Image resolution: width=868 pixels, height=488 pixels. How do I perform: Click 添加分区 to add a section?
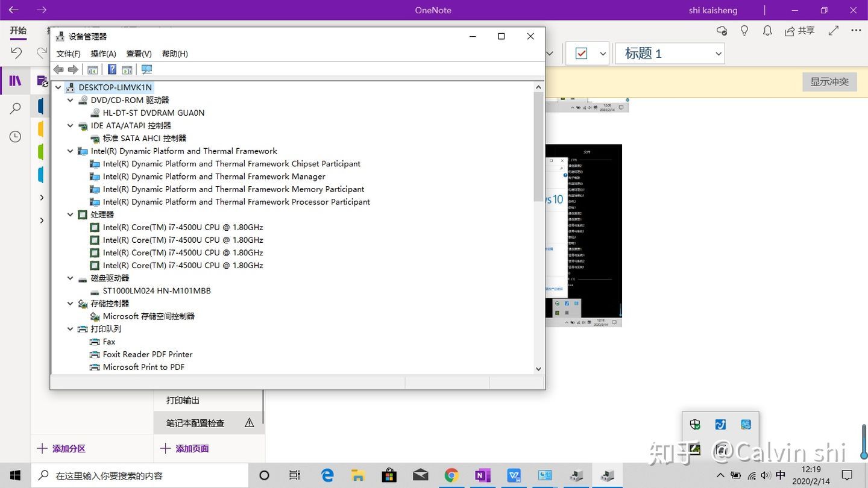pyautogui.click(x=61, y=448)
